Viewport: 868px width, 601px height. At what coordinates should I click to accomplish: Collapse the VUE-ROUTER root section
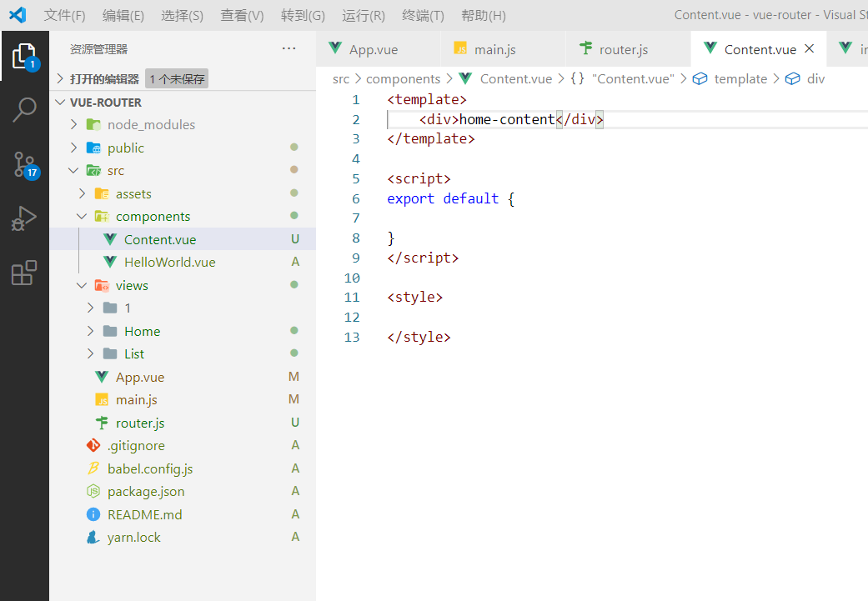pyautogui.click(x=60, y=103)
